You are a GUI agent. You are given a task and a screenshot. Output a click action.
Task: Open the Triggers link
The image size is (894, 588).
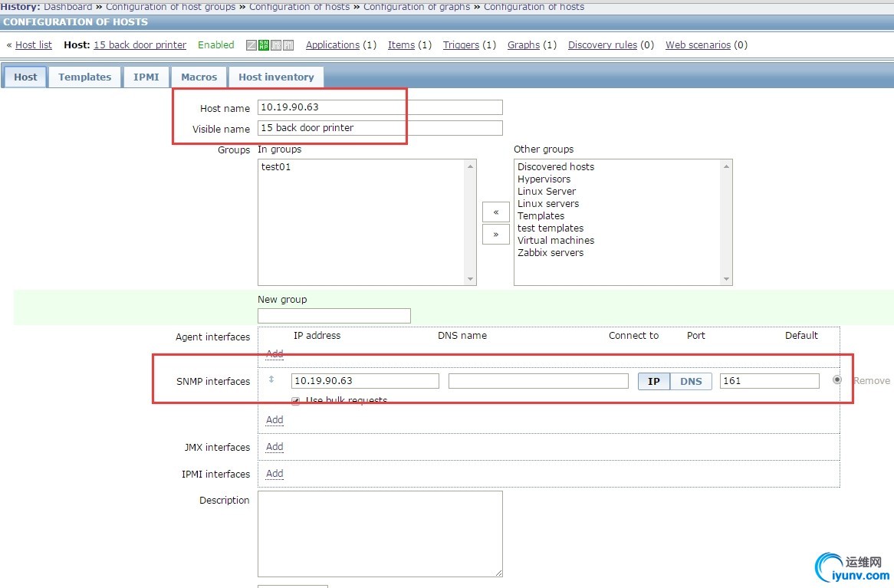pos(462,45)
